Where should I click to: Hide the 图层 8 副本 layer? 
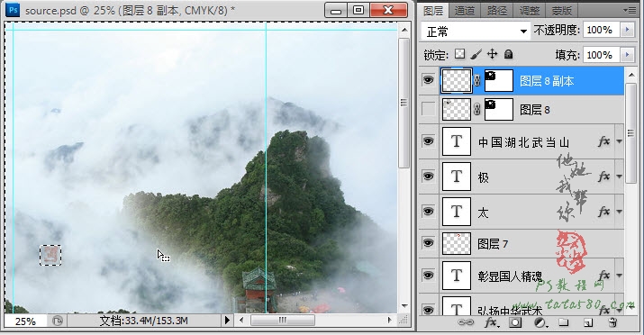click(429, 79)
